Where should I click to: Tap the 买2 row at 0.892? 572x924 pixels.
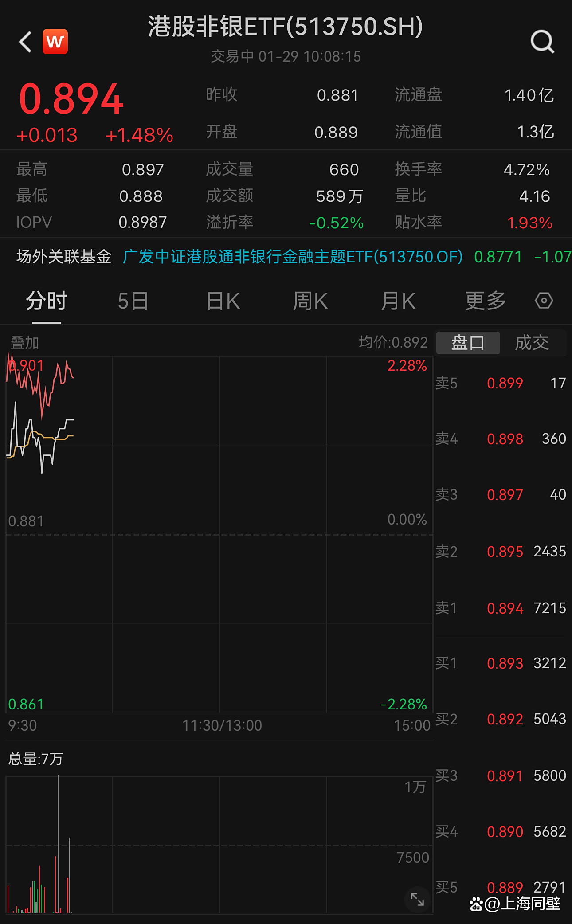501,719
